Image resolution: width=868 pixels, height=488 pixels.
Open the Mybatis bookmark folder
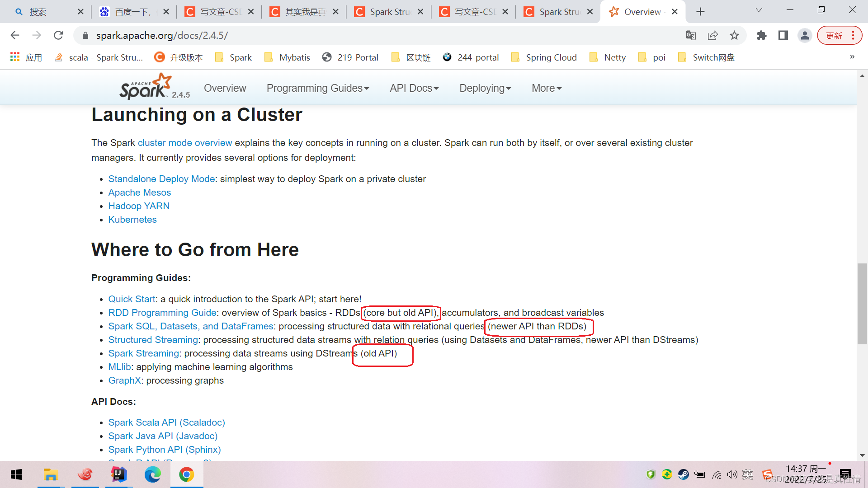[x=288, y=57]
